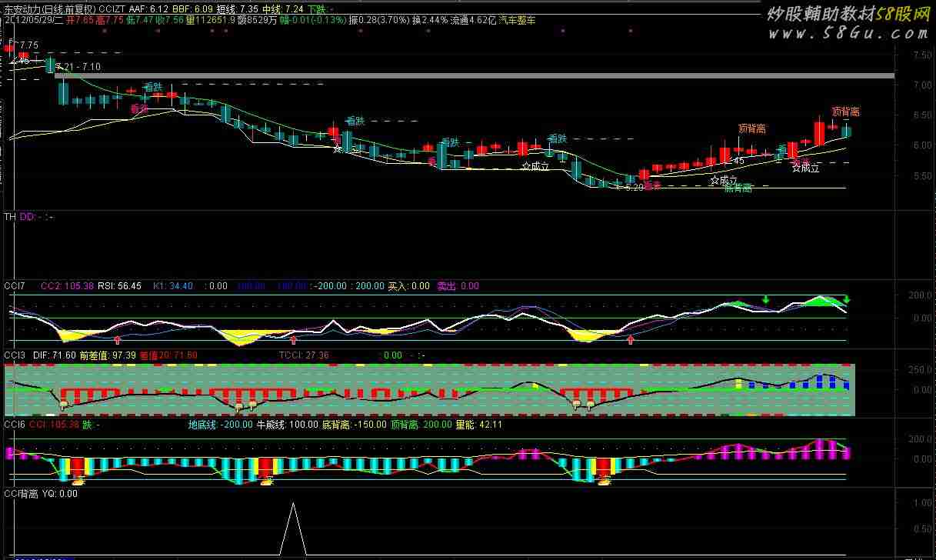Click the rightmost green down arrow in CCI7
This screenshot has height=560, width=936.
pos(846,299)
